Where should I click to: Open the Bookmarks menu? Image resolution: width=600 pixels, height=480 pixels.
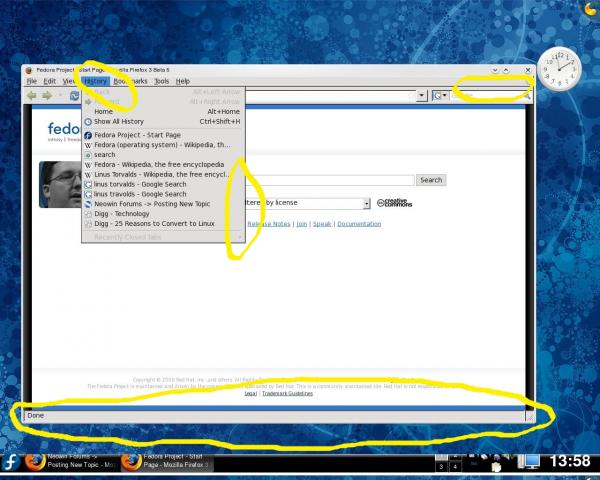click(130, 81)
